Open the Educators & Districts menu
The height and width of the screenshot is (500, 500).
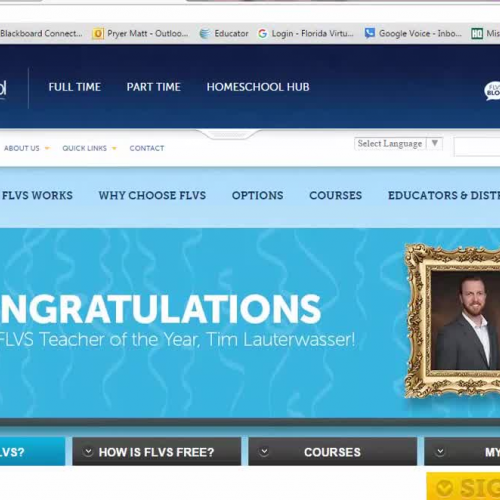coord(444,195)
